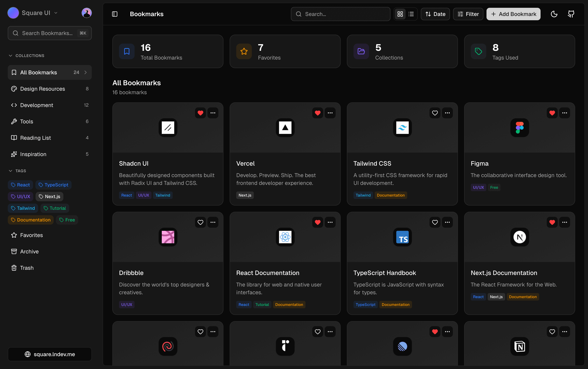
Task: Collapse the COLLECTIONS section
Action: point(10,55)
